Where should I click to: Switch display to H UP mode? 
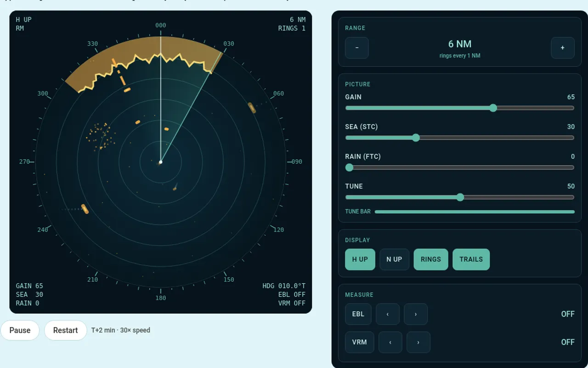(360, 259)
